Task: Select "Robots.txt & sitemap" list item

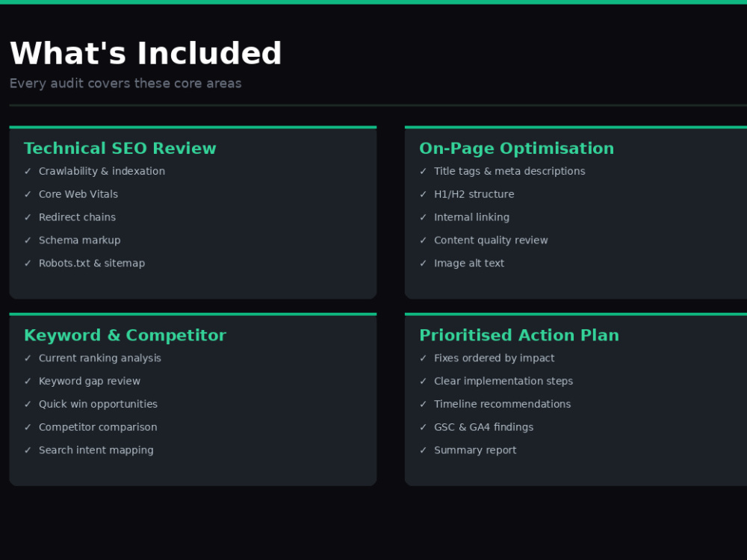Action: tap(92, 263)
